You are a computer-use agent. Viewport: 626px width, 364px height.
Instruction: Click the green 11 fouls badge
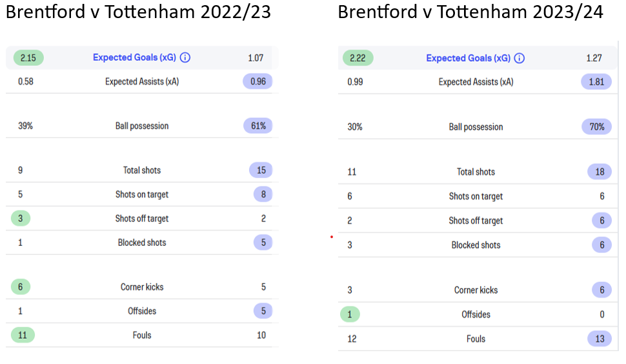[x=23, y=335]
